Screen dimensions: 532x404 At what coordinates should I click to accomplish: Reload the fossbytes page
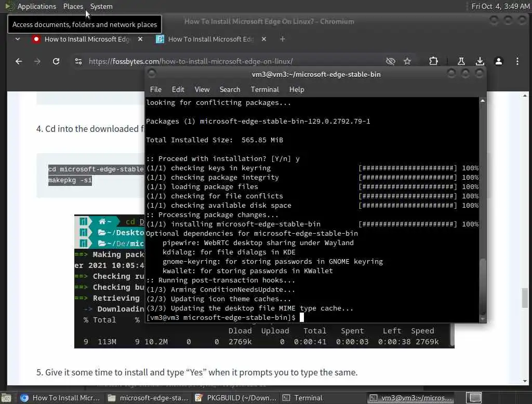point(56,61)
